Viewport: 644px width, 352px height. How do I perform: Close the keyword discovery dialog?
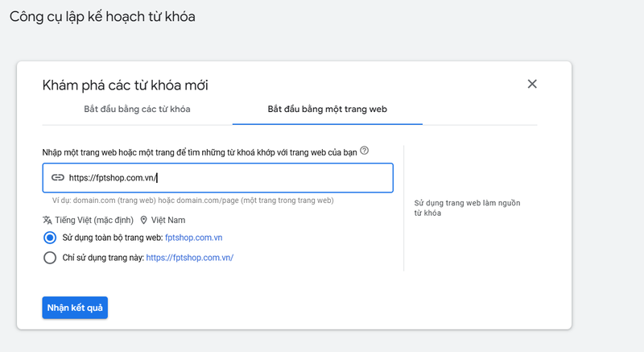click(x=532, y=84)
